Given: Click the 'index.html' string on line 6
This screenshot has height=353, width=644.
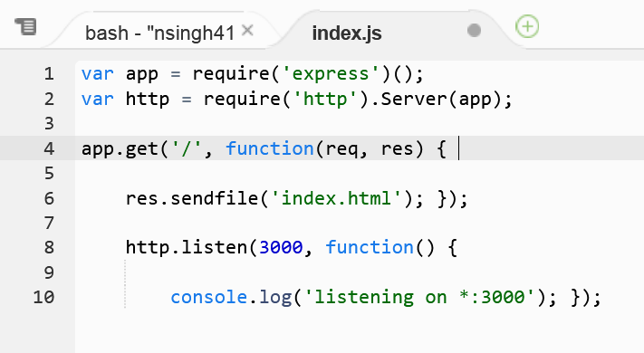Looking at the screenshot, I should (335, 198).
